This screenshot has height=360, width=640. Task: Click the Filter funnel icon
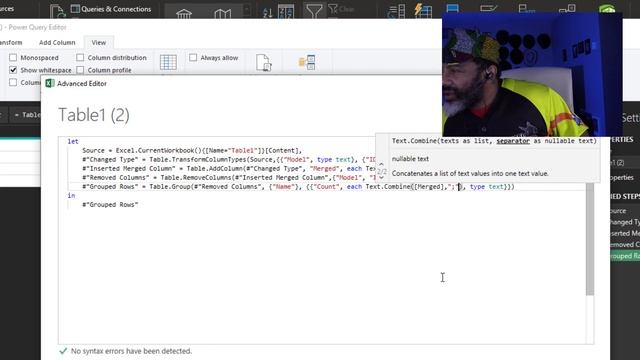[314, 11]
